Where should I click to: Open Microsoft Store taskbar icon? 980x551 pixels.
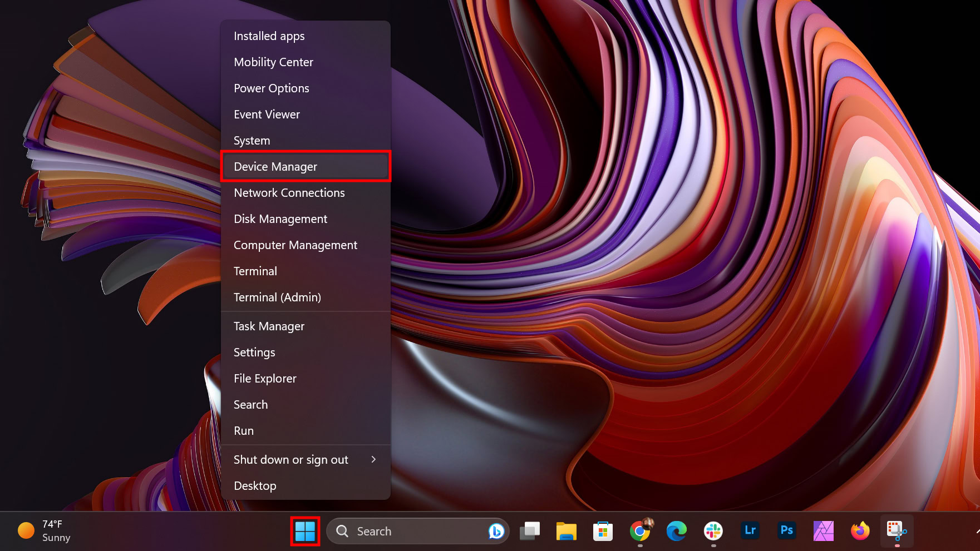(603, 532)
